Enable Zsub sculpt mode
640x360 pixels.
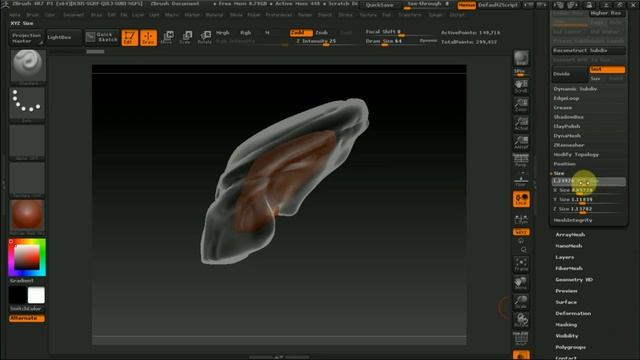(322, 33)
